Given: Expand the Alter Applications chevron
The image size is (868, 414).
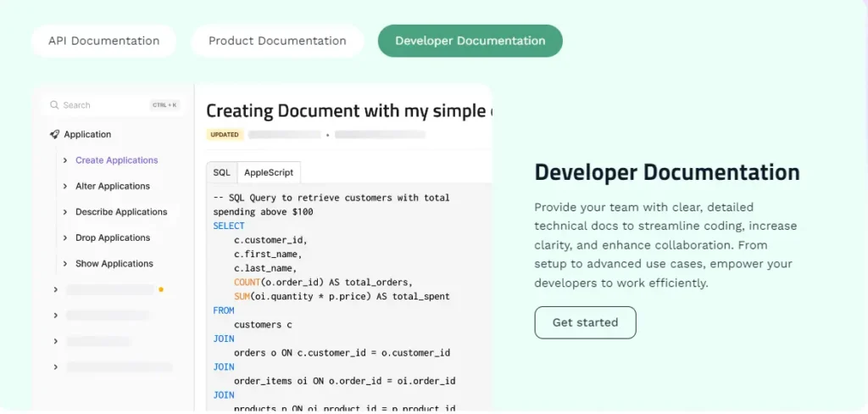Looking at the screenshot, I should coord(64,187).
